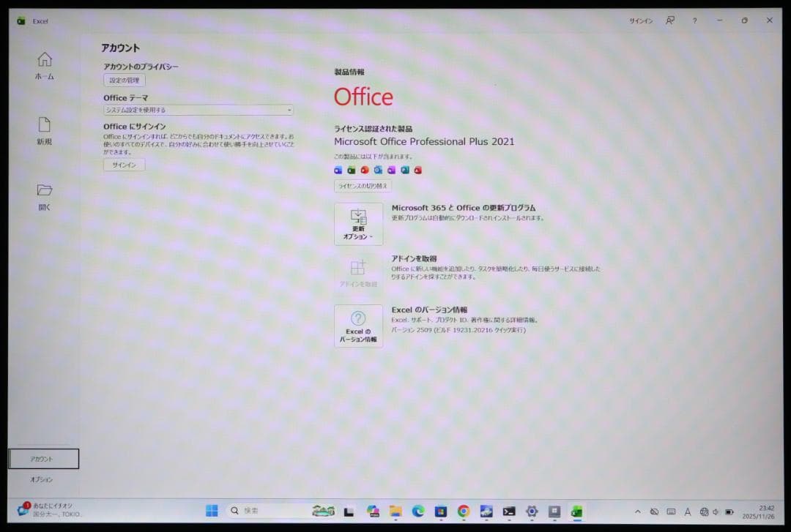Launch Google Chrome from the taskbar
This screenshot has width=791, height=532.
pyautogui.click(x=463, y=512)
